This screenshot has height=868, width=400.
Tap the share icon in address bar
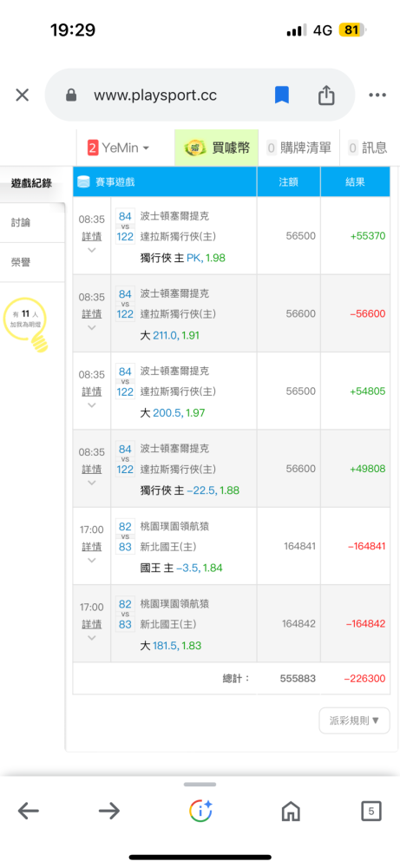click(x=326, y=95)
